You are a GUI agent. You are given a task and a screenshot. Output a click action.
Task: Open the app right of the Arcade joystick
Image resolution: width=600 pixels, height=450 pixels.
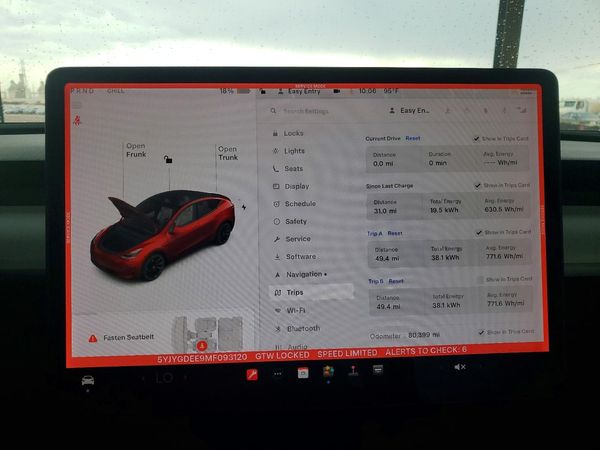(x=378, y=369)
